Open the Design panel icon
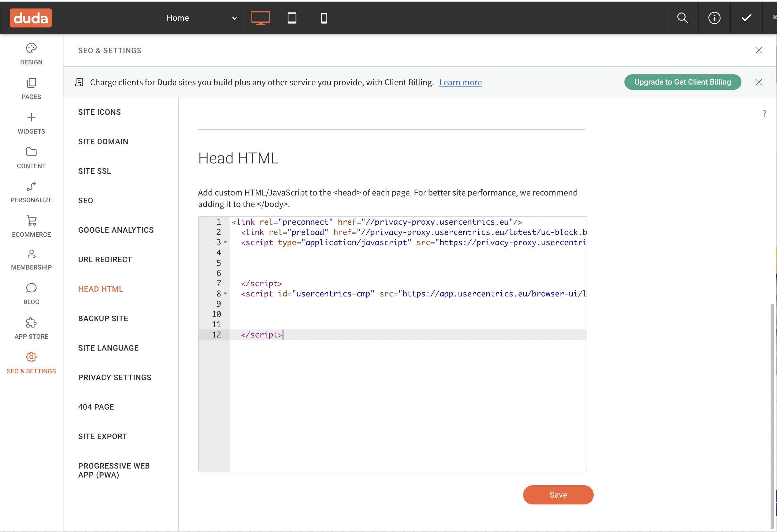The width and height of the screenshot is (777, 532). click(31, 48)
